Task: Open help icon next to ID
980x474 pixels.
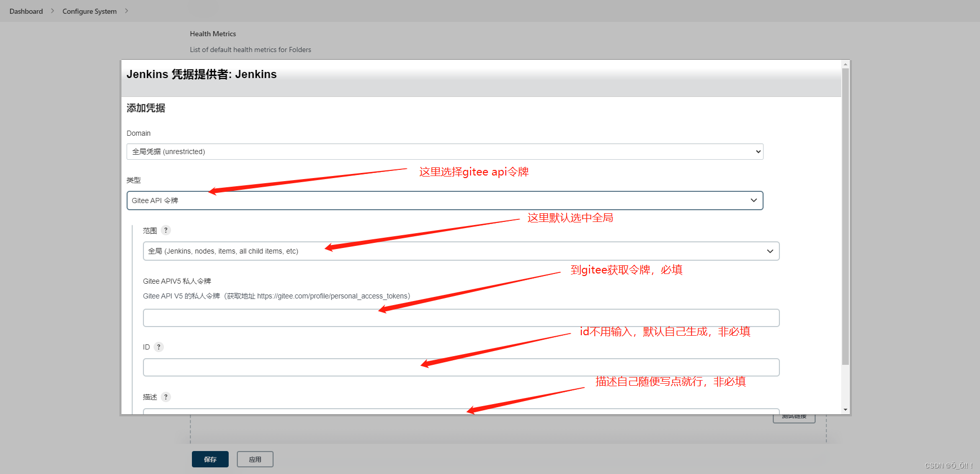Action: [159, 347]
